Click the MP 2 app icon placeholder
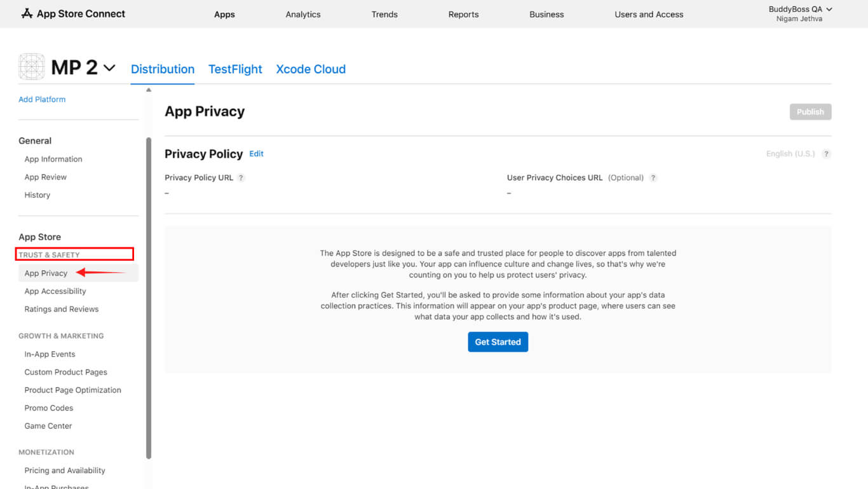 click(x=32, y=67)
